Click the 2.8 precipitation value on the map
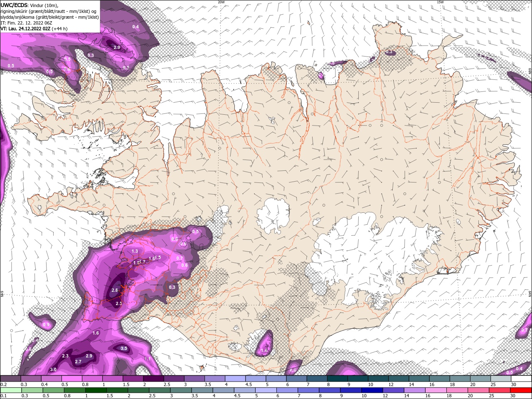Screen dimensions: 532x399 (x=115, y=290)
